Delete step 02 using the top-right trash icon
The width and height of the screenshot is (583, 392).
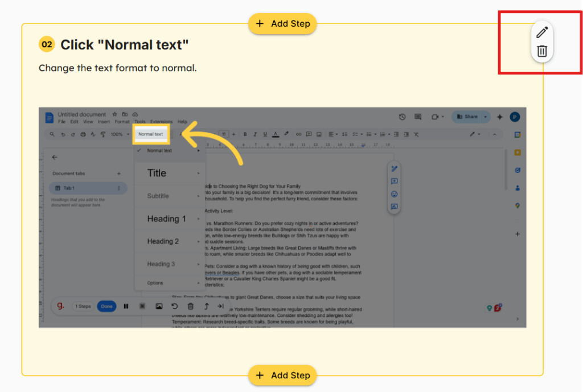pyautogui.click(x=542, y=51)
